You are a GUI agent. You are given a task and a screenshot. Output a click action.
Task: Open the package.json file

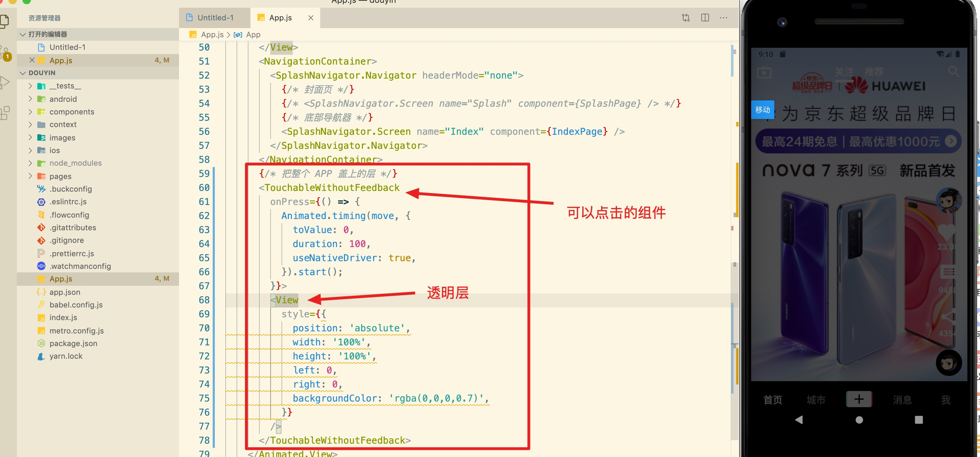pyautogui.click(x=98, y=343)
